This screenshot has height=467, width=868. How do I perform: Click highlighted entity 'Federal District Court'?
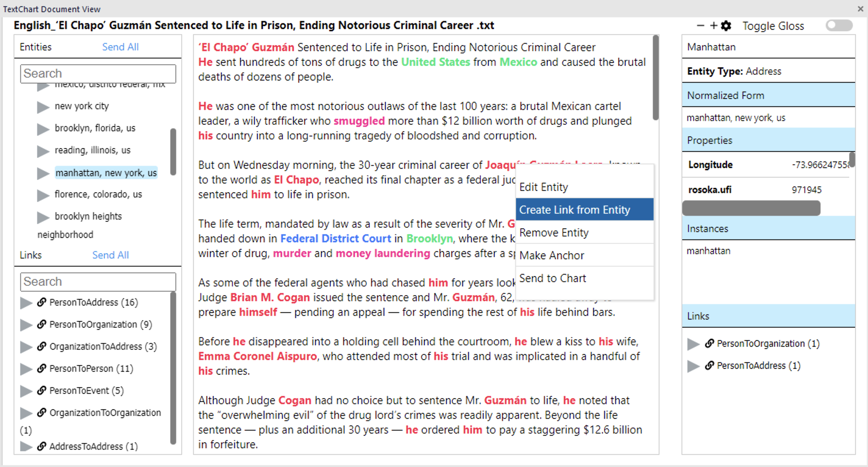tap(335, 239)
